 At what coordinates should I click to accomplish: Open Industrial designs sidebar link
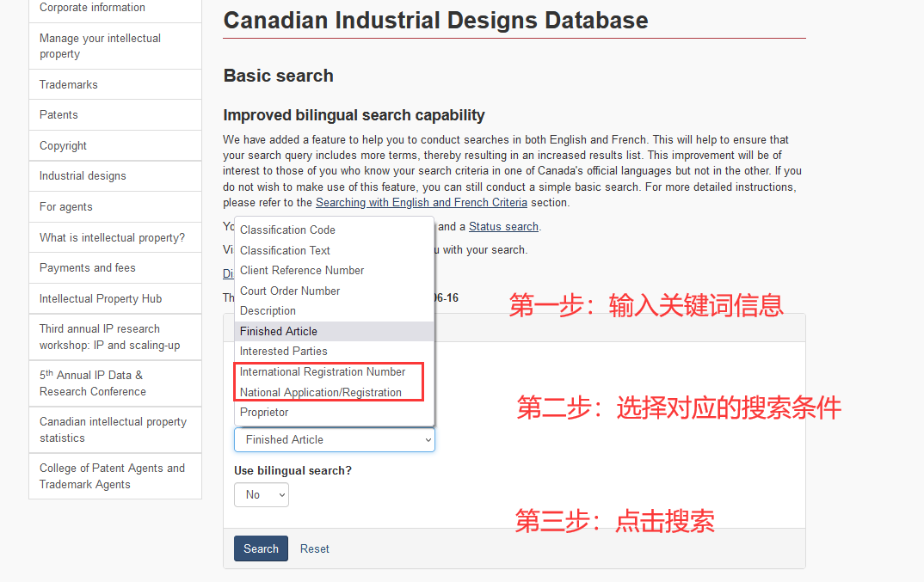(83, 175)
